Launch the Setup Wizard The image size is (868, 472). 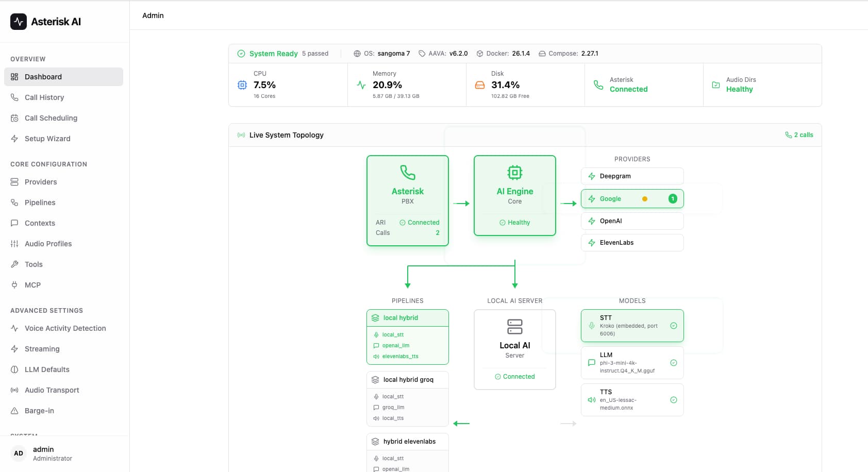point(63,139)
